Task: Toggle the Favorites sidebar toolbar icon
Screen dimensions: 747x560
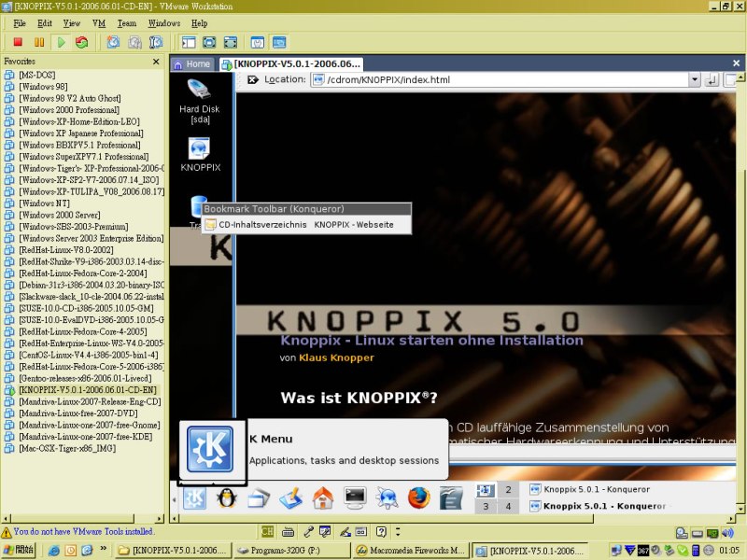Action: 189,42
